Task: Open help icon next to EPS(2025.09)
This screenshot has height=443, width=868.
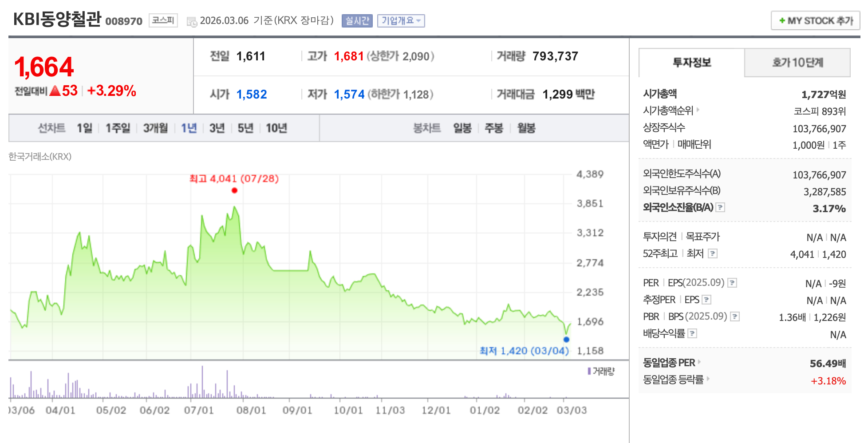Action: tap(733, 283)
